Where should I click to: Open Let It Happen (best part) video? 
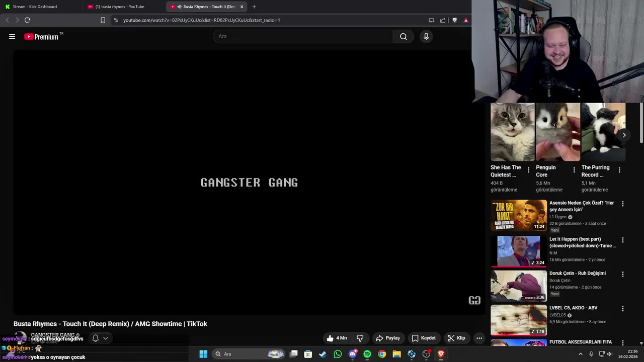[583, 242]
